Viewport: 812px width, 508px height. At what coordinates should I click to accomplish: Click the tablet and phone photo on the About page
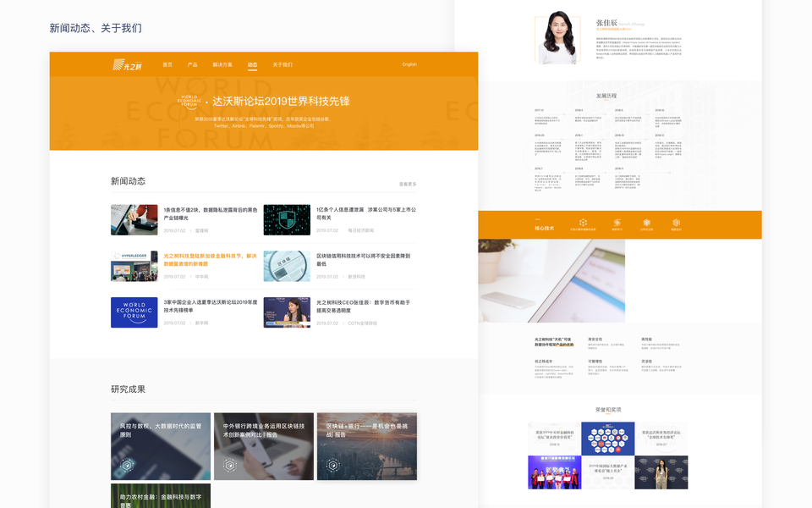tap(551, 280)
